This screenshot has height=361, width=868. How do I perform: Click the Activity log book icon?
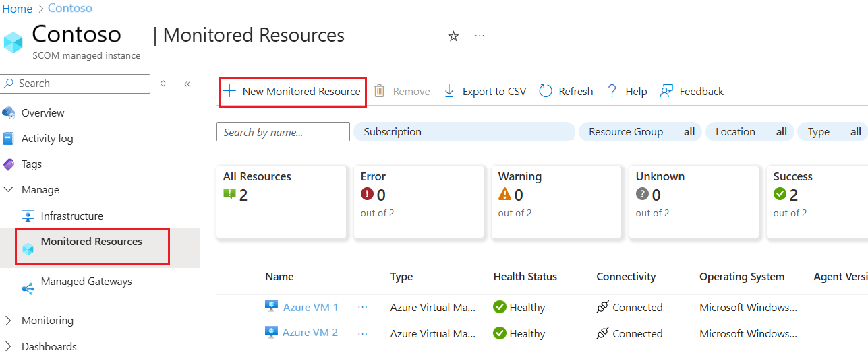pos(9,139)
